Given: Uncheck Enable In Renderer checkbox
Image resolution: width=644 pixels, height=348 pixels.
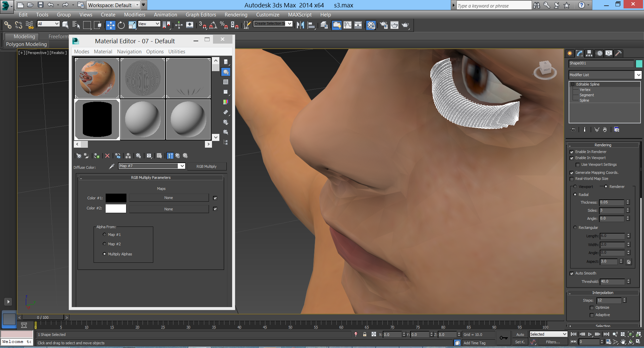Looking at the screenshot, I should coord(572,152).
